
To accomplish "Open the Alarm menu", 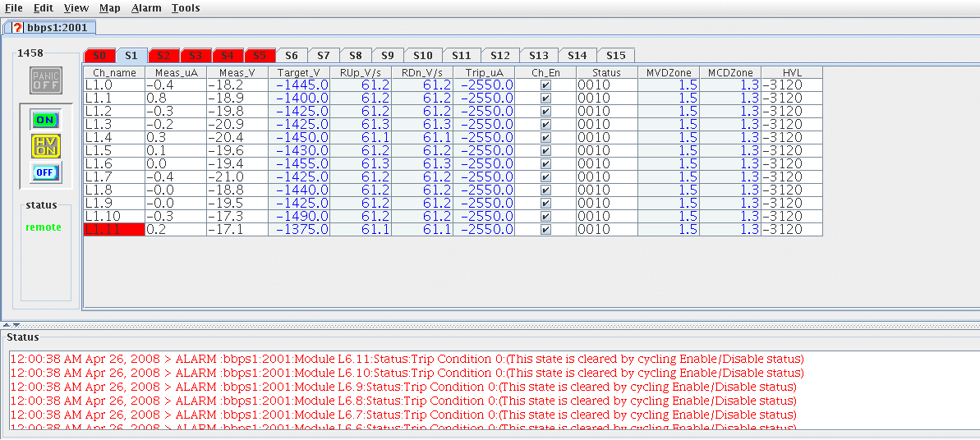I will 146,8.
